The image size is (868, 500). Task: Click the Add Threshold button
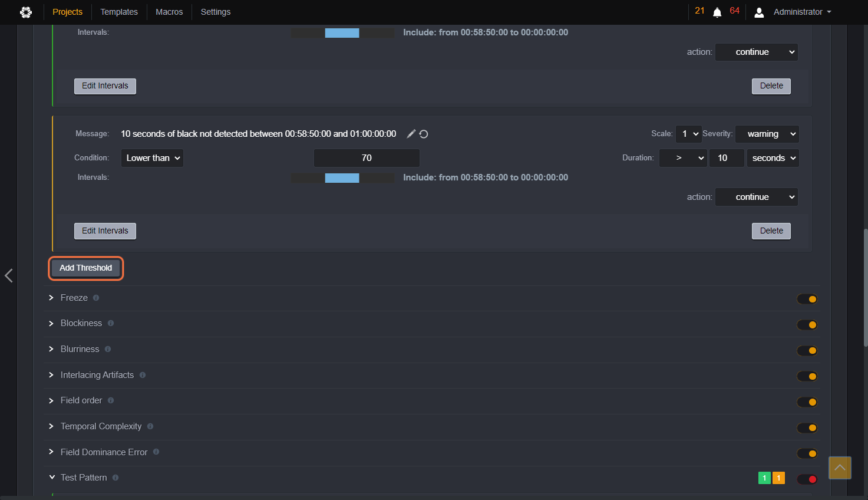(86, 268)
